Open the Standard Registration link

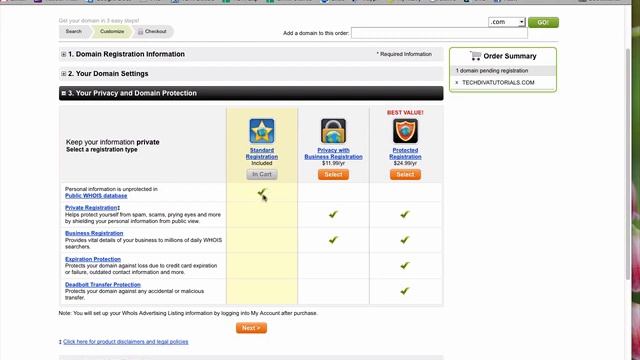click(262, 153)
